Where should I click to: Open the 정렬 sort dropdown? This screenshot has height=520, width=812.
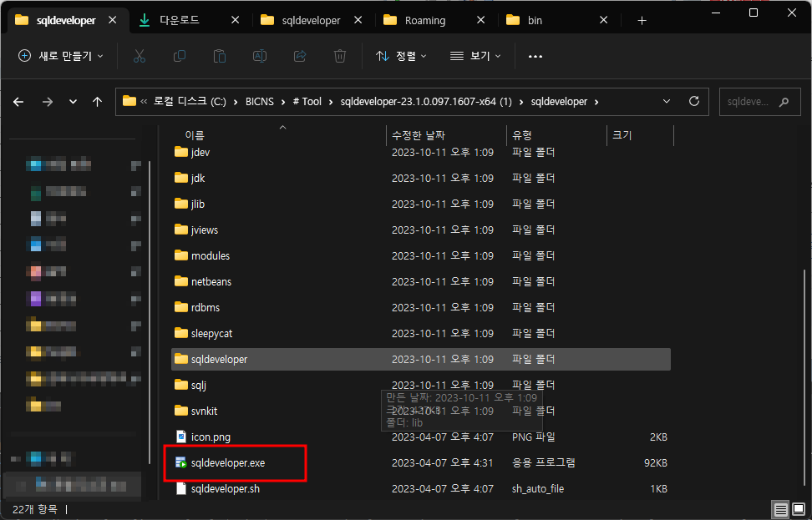coord(401,56)
